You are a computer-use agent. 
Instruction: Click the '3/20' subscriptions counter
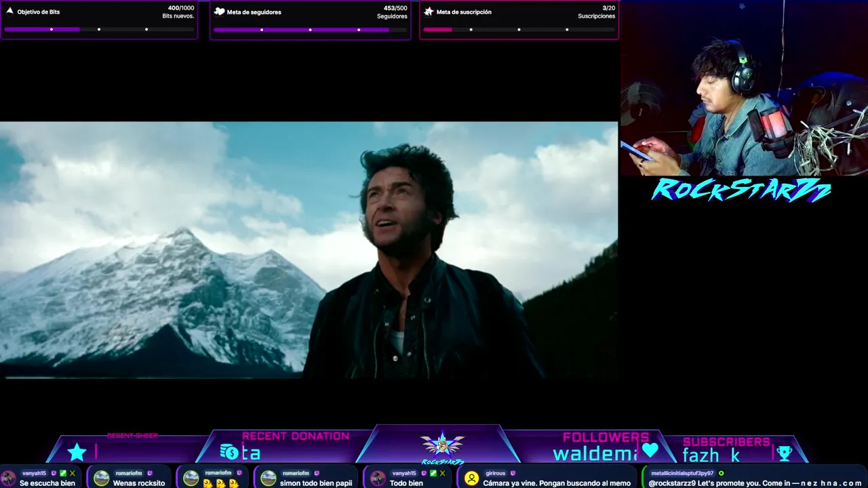[608, 8]
